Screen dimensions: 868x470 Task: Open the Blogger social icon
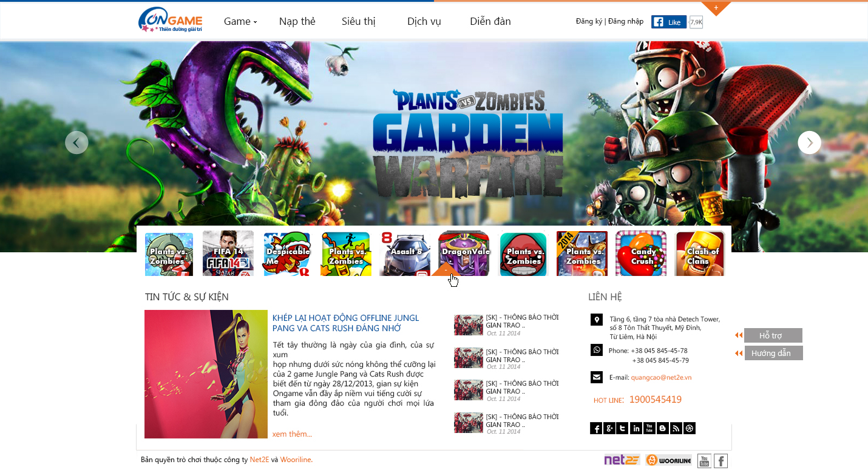tap(663, 428)
